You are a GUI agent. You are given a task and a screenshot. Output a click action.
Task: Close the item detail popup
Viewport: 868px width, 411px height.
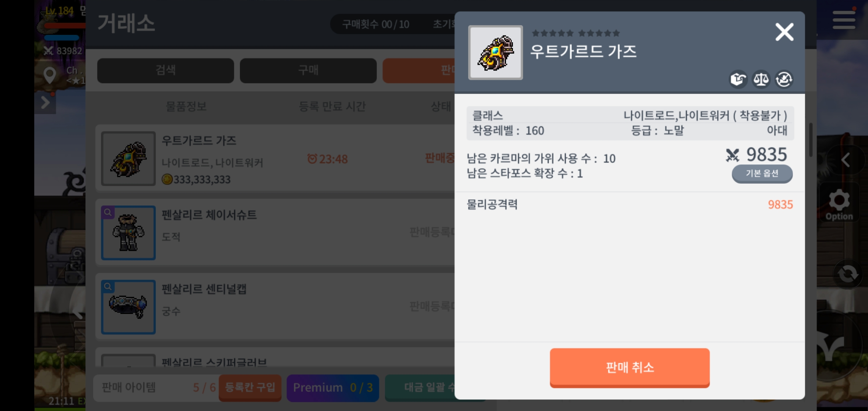[785, 32]
